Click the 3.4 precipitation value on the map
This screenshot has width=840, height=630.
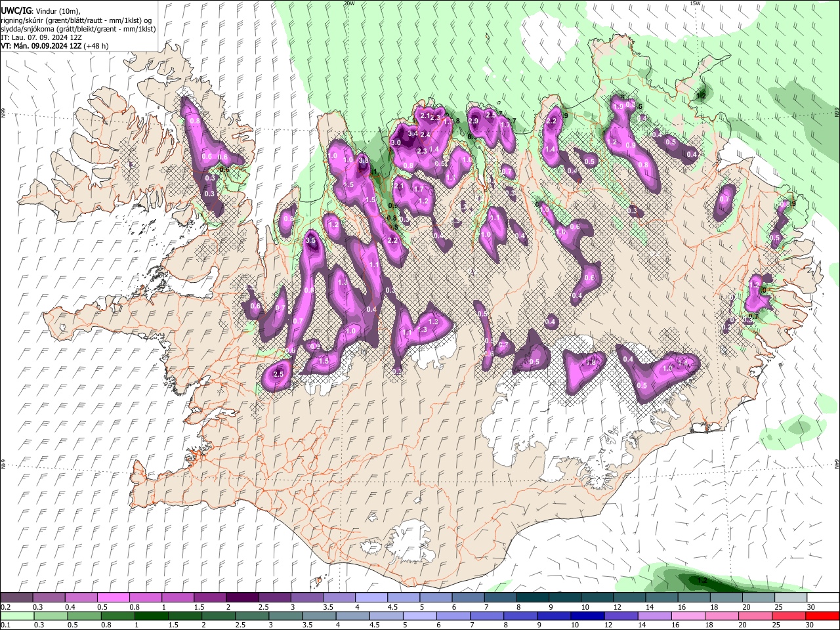(x=412, y=133)
